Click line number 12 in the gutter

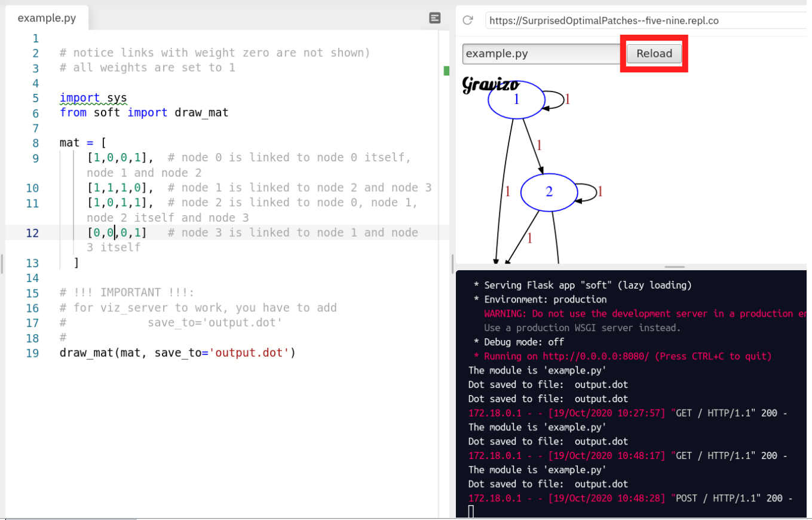pos(32,233)
